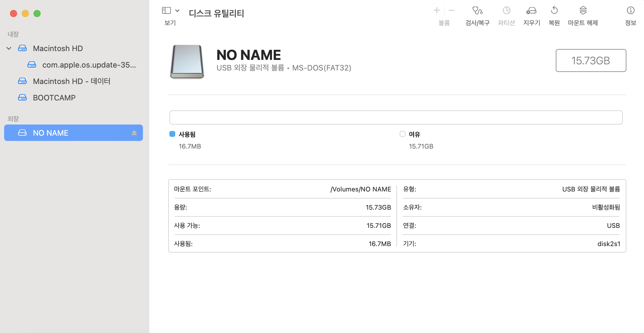Click the remove volume minus icon

pyautogui.click(x=452, y=11)
